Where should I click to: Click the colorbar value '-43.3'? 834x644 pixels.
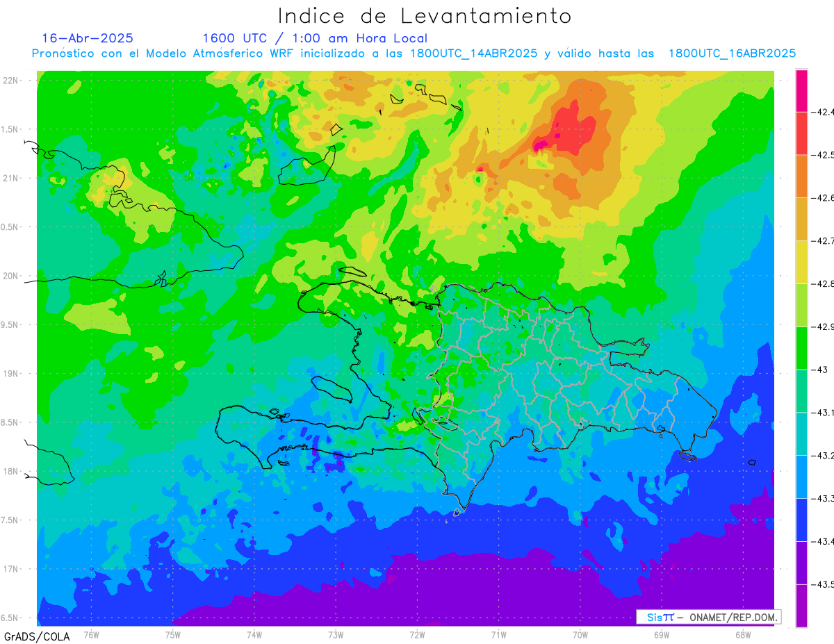point(823,499)
